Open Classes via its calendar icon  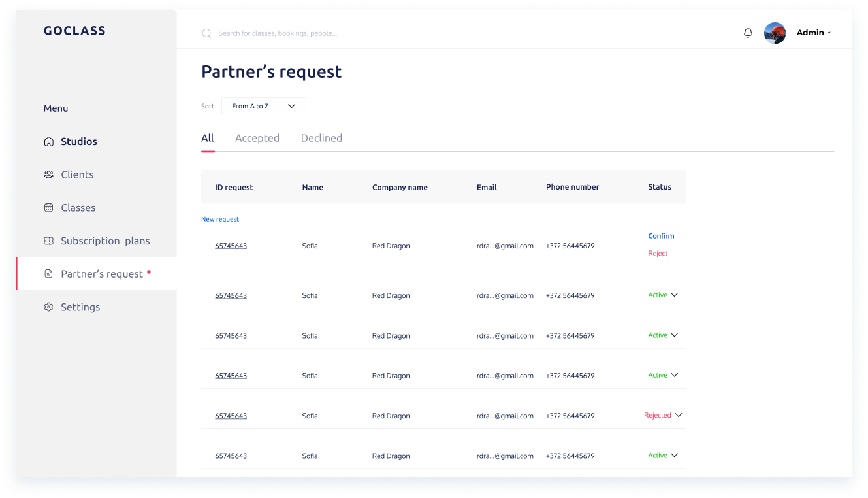(x=48, y=208)
